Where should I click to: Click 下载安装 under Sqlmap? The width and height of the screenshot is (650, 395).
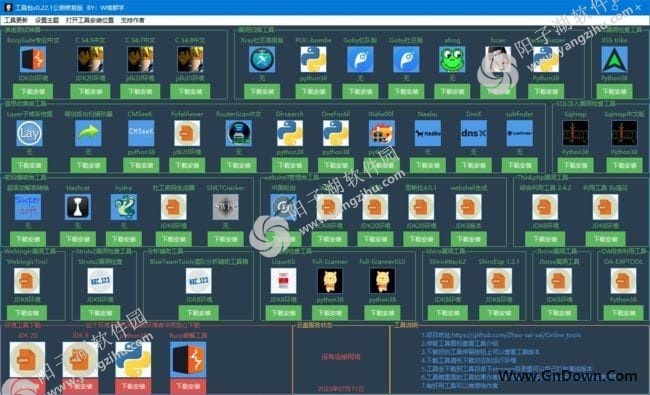[575, 165]
